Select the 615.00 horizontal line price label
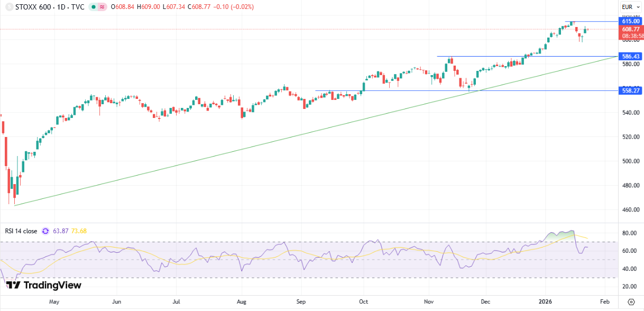644x311 pixels. pyautogui.click(x=631, y=21)
